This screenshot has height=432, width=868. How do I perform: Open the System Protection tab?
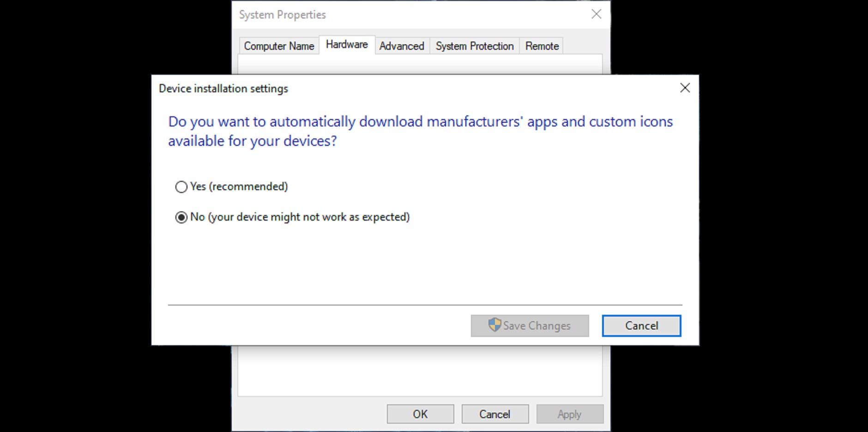pyautogui.click(x=474, y=46)
